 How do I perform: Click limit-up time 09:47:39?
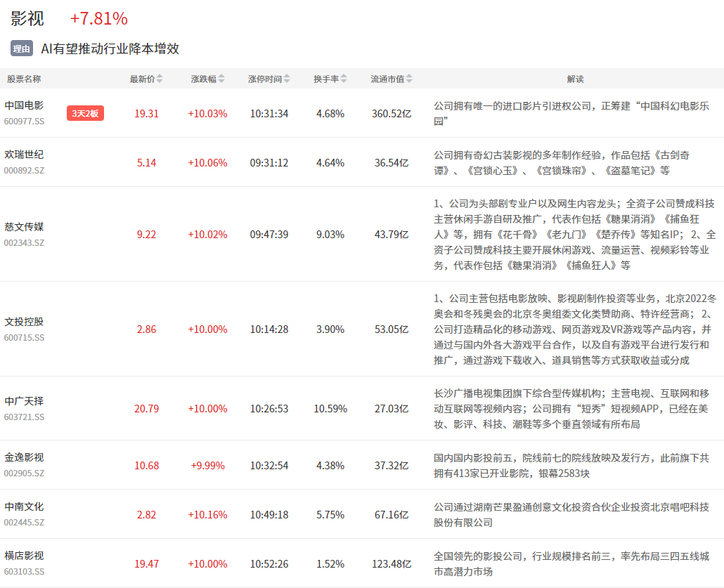point(269,235)
